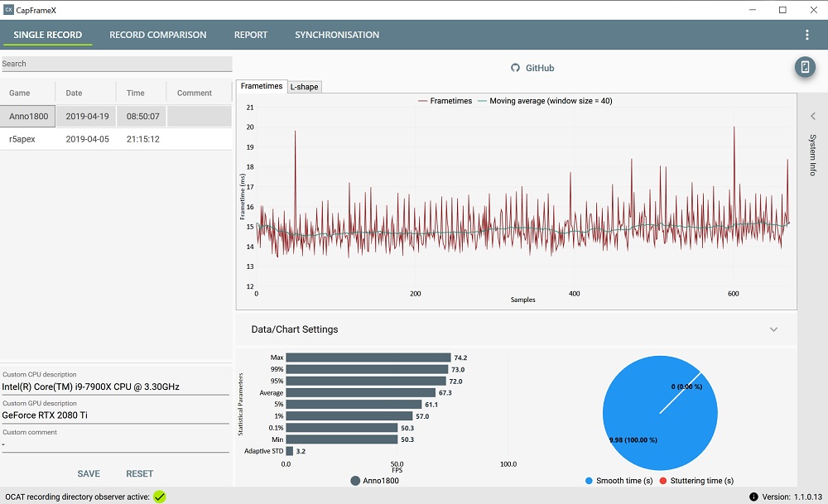The width and height of the screenshot is (828, 504).
Task: Click the pie label 9.98 (100.00 %)
Action: (x=633, y=440)
